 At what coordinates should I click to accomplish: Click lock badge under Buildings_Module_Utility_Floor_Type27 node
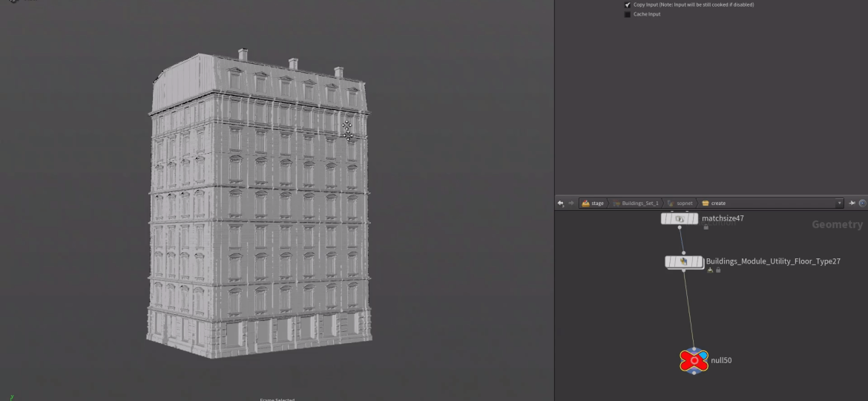717,270
